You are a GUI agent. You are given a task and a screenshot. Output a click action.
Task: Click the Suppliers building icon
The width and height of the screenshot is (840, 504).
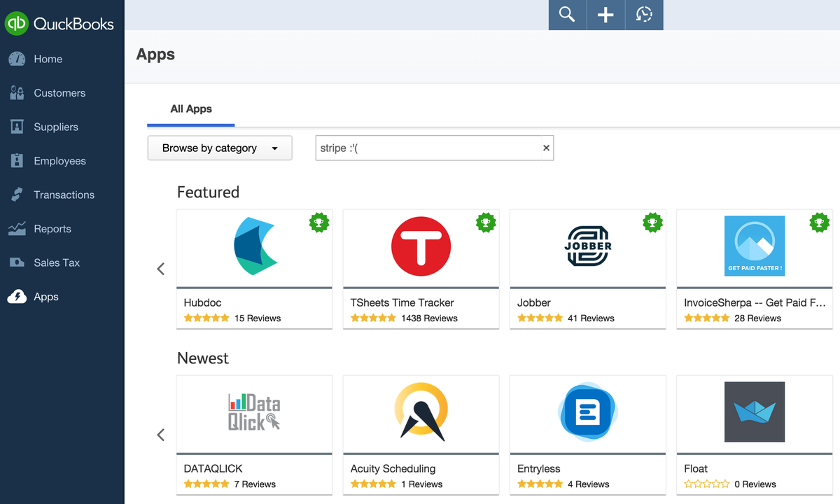pos(17,127)
